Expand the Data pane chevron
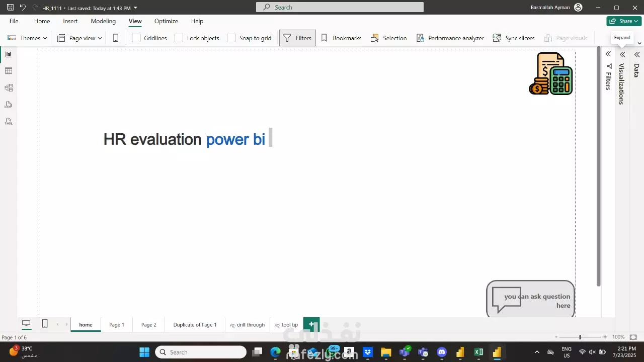644x362 pixels. pos(637,54)
